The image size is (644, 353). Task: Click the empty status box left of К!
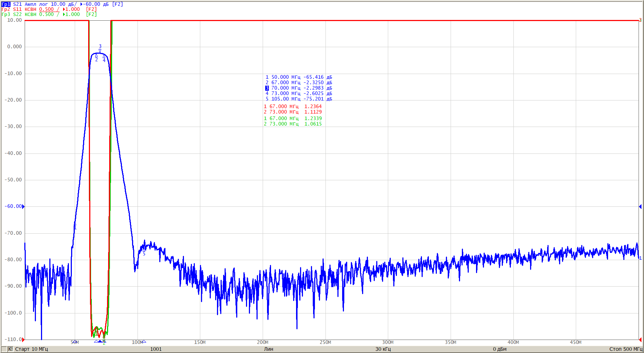pyautogui.click(x=4, y=349)
